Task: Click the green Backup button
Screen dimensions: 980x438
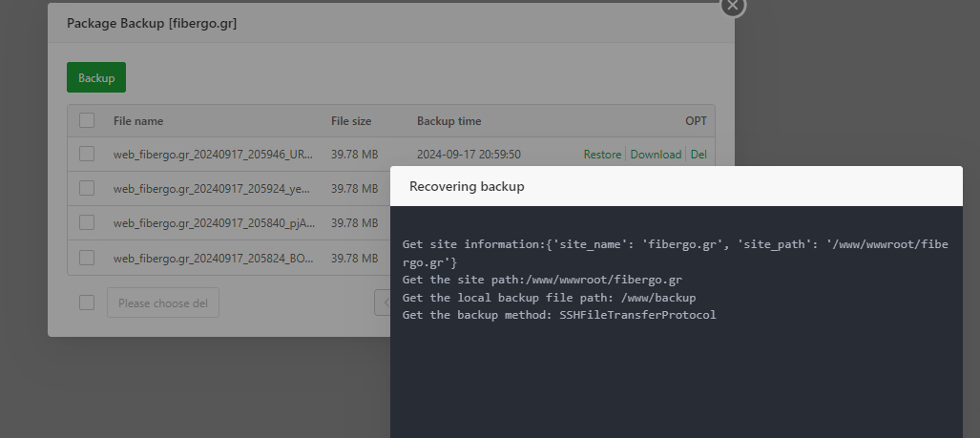Action: click(96, 78)
